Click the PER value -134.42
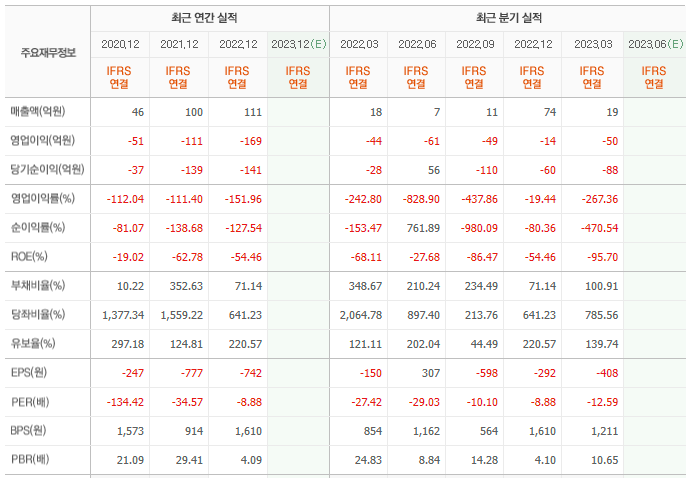The width and height of the screenshot is (697, 478). click(125, 402)
